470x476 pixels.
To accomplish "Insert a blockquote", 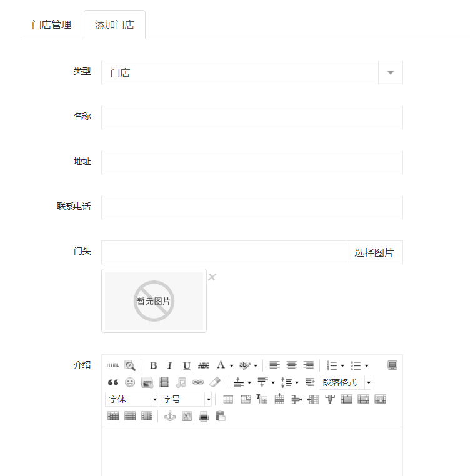I will (113, 382).
